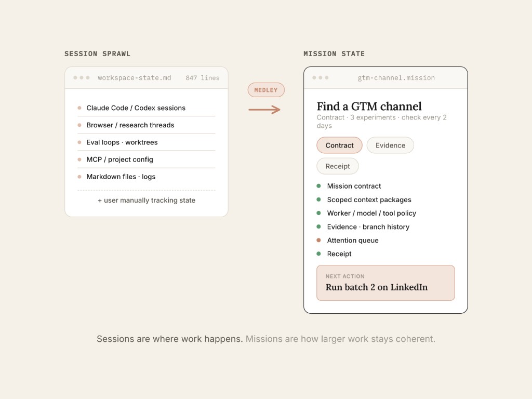Click the orange dot beside Attention queue

(x=318, y=240)
